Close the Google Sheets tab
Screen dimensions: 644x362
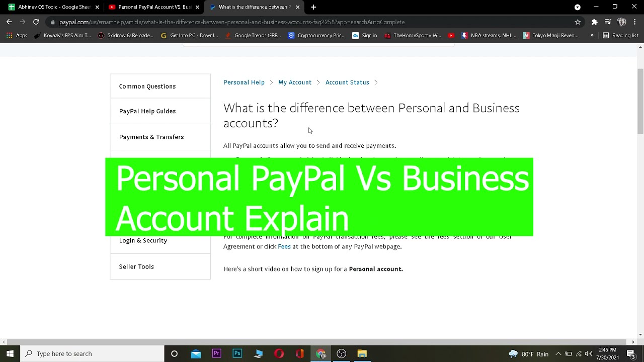click(x=97, y=7)
